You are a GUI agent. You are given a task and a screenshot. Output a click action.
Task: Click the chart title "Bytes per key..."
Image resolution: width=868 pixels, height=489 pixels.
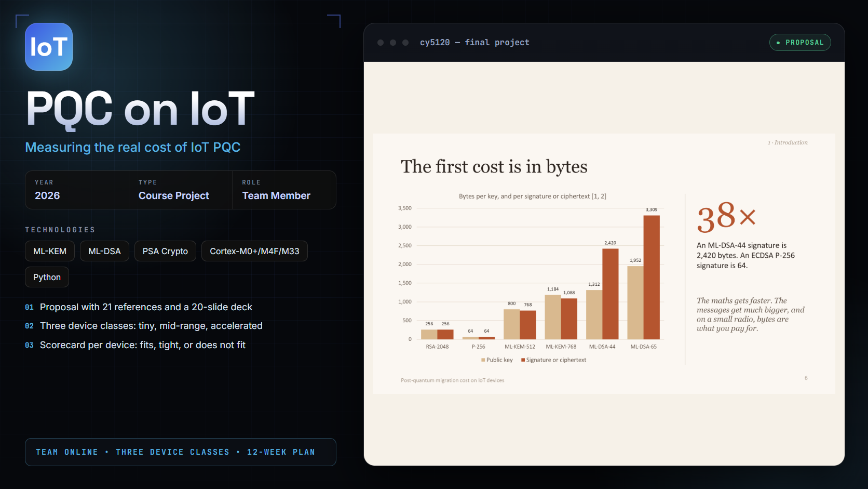coord(533,196)
